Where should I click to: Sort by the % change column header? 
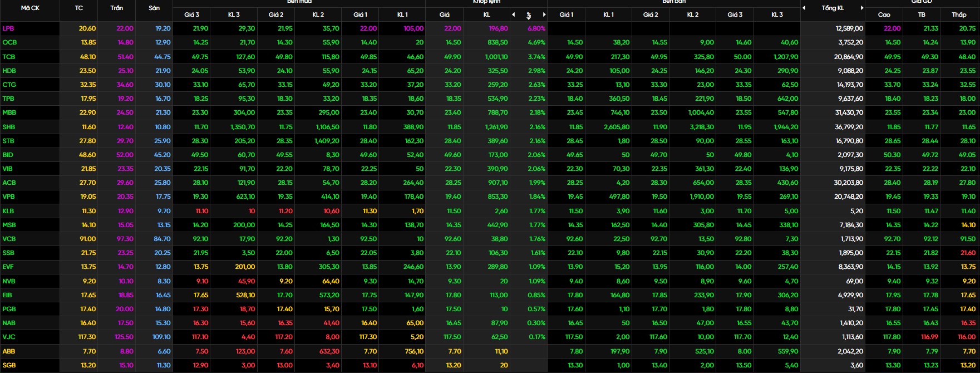click(x=529, y=15)
